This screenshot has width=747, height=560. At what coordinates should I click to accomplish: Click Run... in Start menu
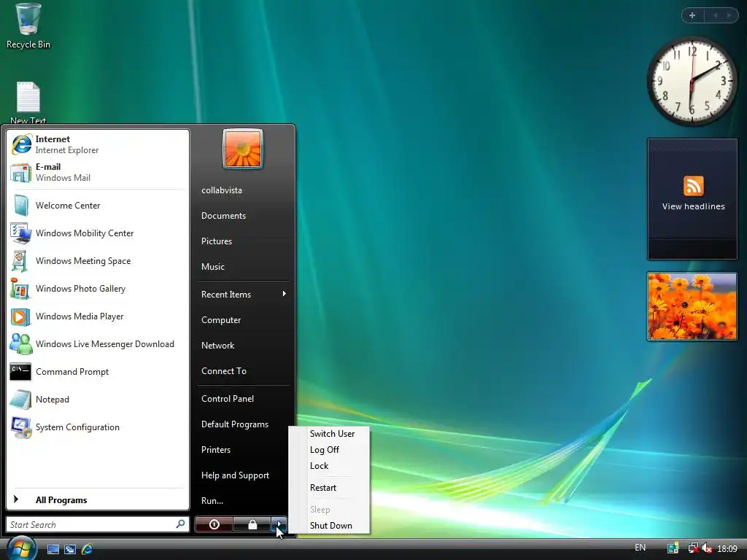(242, 501)
